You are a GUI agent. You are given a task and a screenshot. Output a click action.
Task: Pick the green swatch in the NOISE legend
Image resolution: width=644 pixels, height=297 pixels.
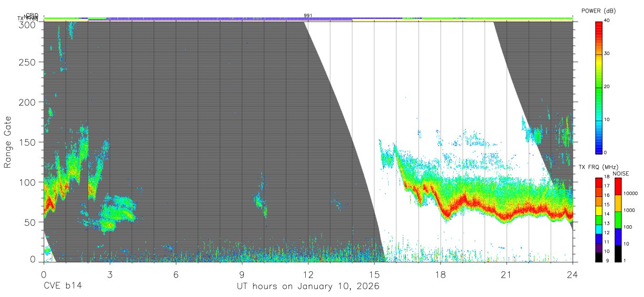point(618,220)
